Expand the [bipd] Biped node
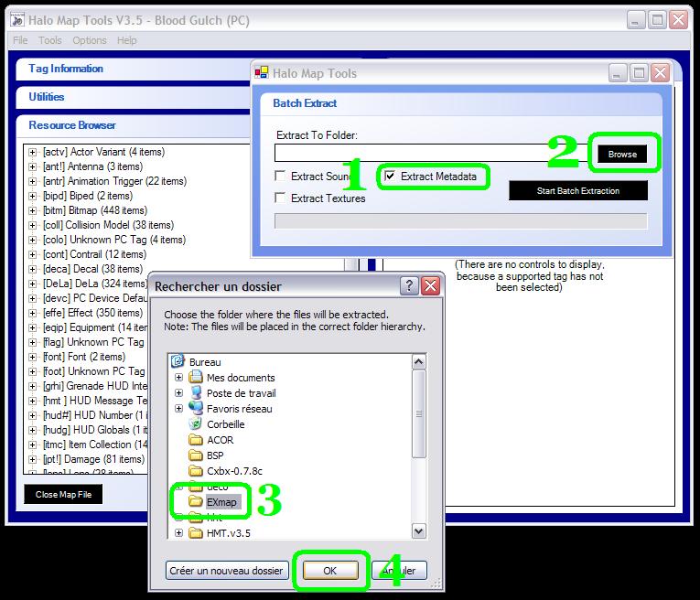The image size is (700, 600). 32,196
